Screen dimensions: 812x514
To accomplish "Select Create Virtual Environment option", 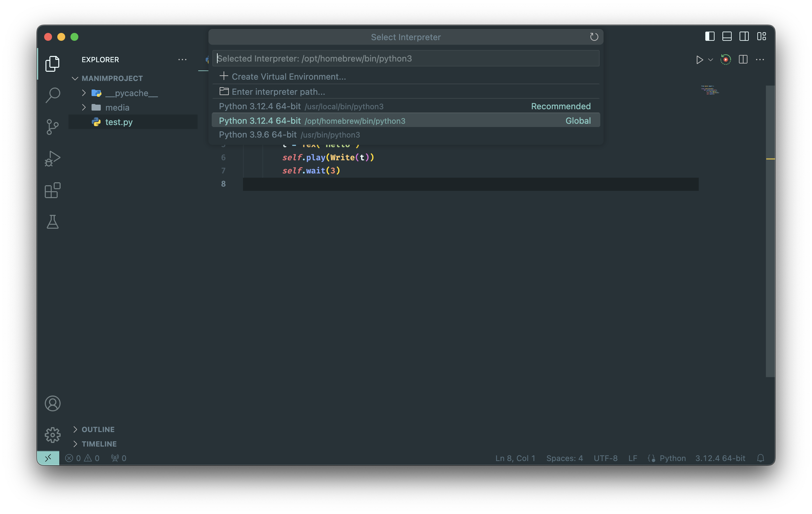I will pyautogui.click(x=406, y=77).
